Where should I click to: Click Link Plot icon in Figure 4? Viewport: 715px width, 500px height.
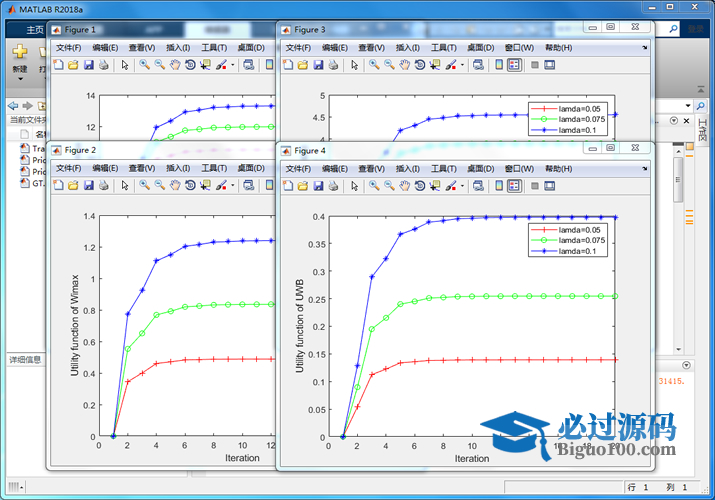[x=478, y=186]
